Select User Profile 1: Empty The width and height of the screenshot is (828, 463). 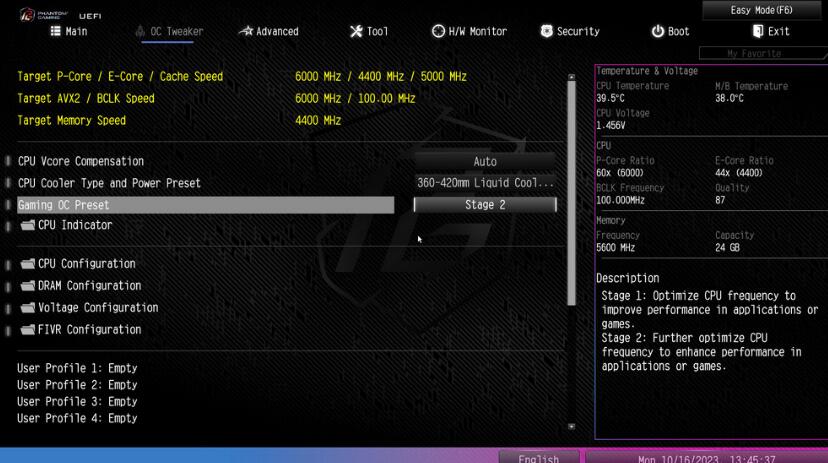(77, 368)
